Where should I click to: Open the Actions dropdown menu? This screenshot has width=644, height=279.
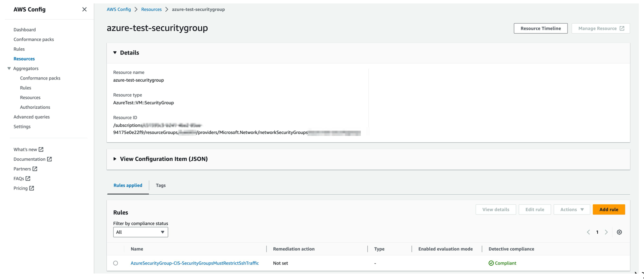(572, 209)
